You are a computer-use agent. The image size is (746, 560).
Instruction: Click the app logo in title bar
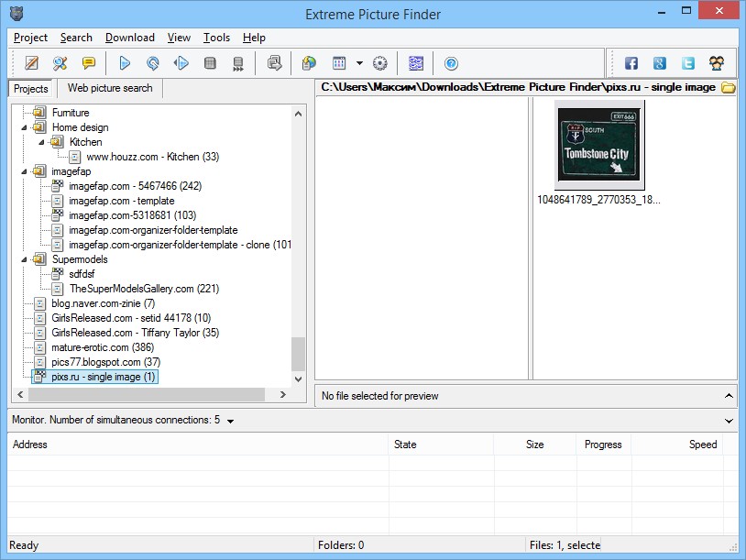point(16,14)
